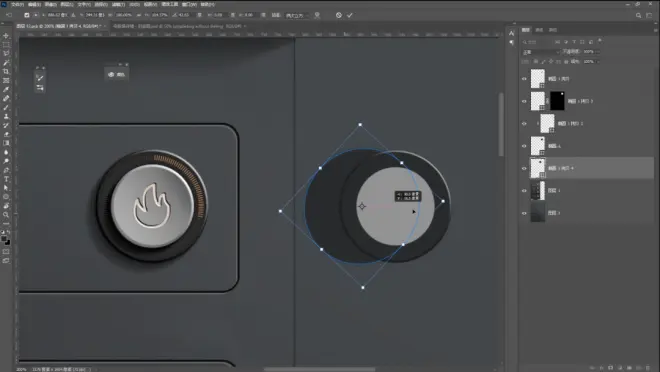
Task: Select the Crop tool
Action: 6,72
